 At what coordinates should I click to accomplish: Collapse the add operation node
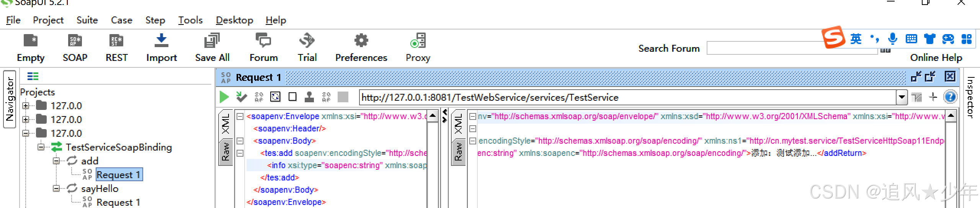point(56,161)
